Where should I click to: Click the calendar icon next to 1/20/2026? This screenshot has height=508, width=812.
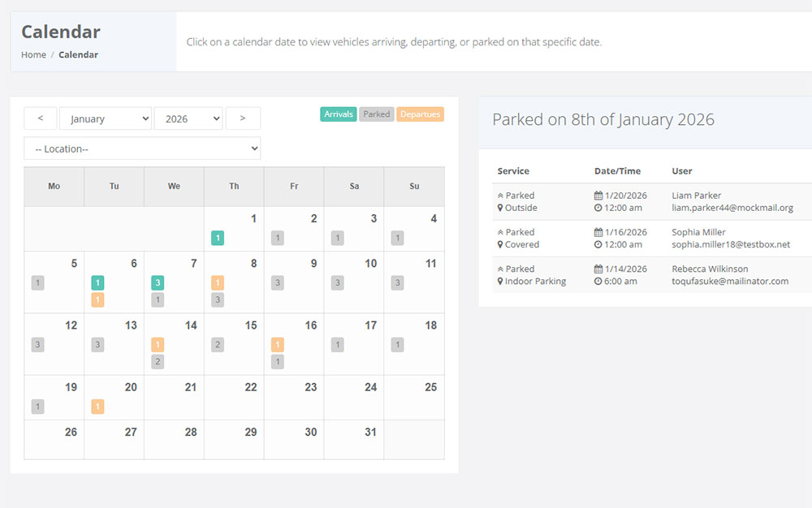tap(597, 195)
